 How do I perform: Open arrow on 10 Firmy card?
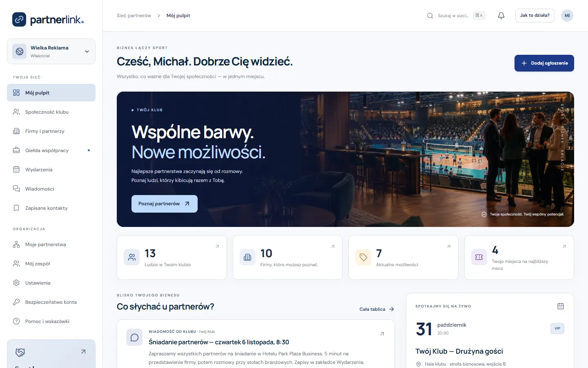pyautogui.click(x=333, y=247)
